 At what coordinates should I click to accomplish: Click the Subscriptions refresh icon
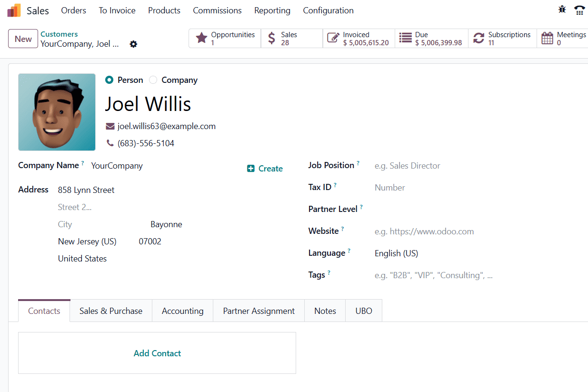(x=478, y=38)
